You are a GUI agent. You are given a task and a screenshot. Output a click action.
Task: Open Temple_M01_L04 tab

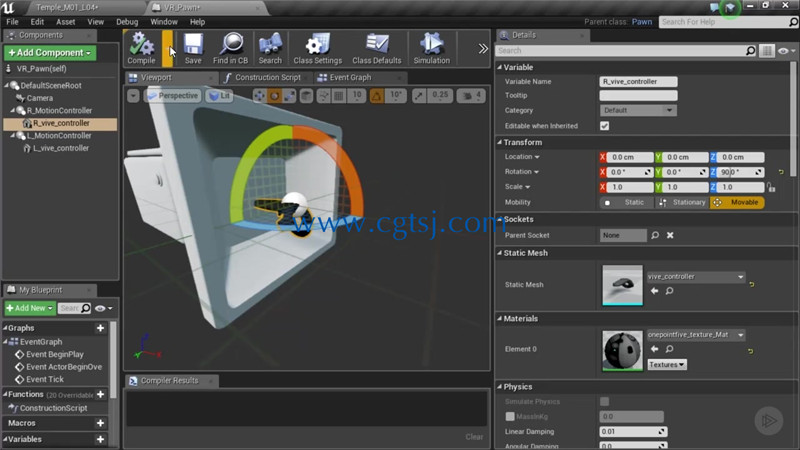(x=67, y=8)
